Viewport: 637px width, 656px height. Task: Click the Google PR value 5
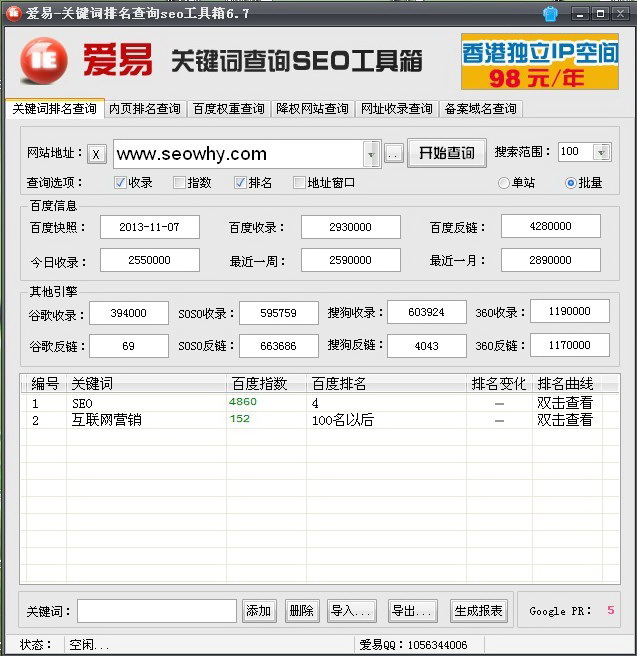point(611,610)
